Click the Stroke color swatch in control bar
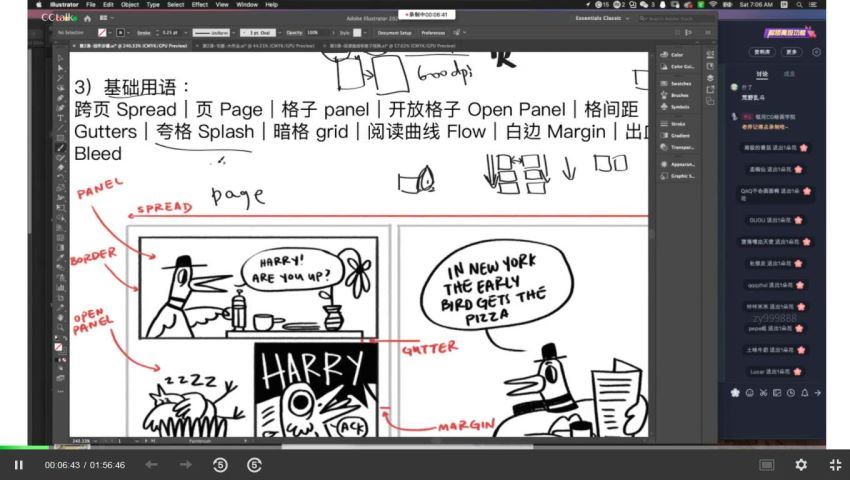Image resolution: width=850 pixels, height=480 pixels. coord(120,33)
